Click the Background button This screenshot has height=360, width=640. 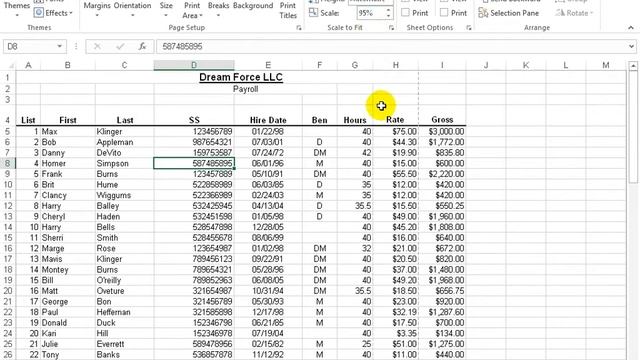coord(253,6)
